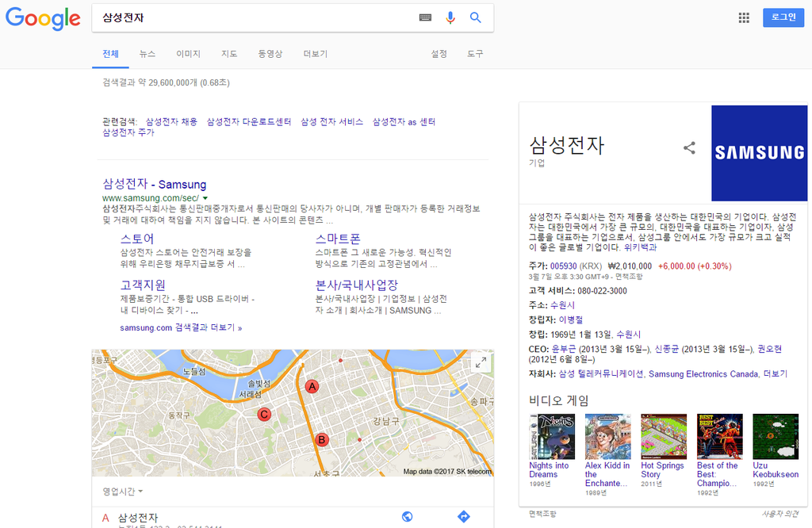Start voice search with the microphone icon
The height and width of the screenshot is (528, 812).
click(x=450, y=17)
